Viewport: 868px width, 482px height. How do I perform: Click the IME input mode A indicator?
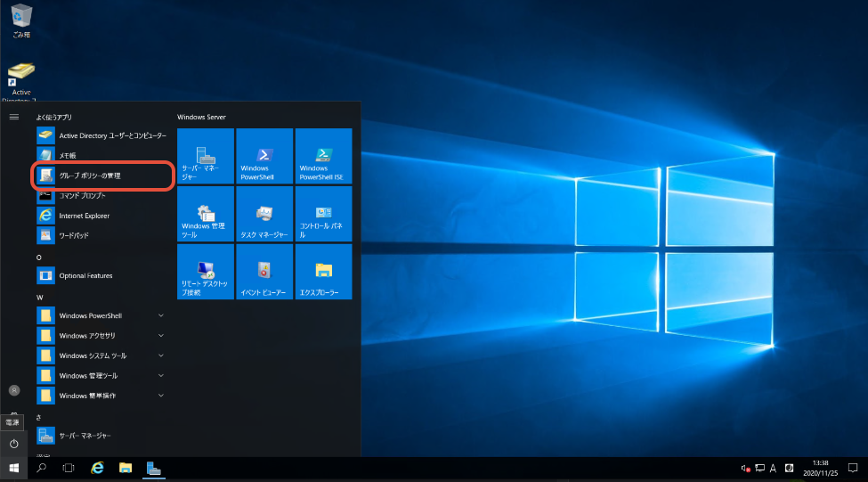[774, 469]
